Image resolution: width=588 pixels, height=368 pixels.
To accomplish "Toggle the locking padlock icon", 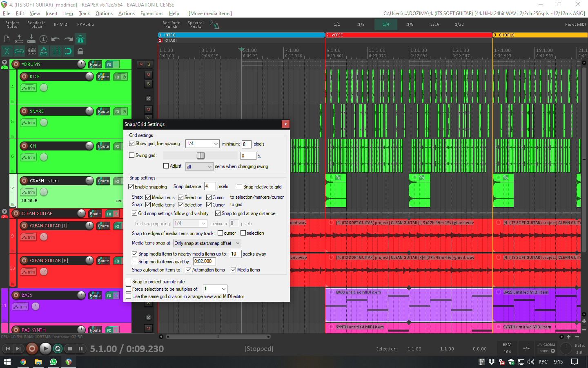I will click(80, 51).
